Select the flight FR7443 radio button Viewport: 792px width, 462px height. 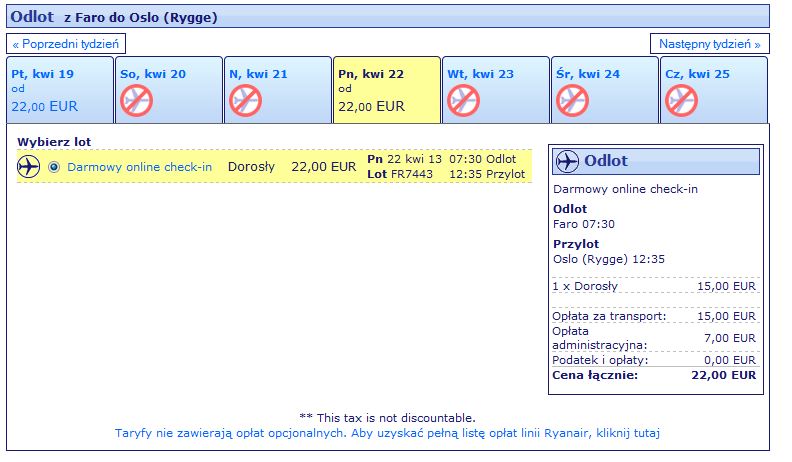(x=54, y=167)
